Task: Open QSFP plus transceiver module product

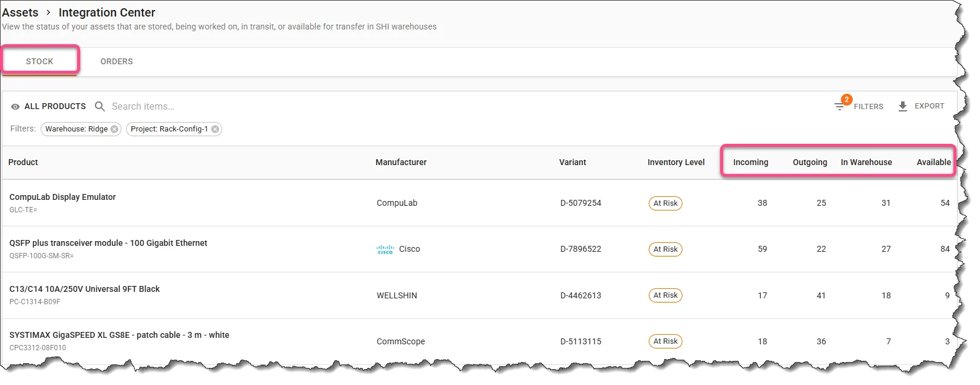Action: (x=108, y=243)
